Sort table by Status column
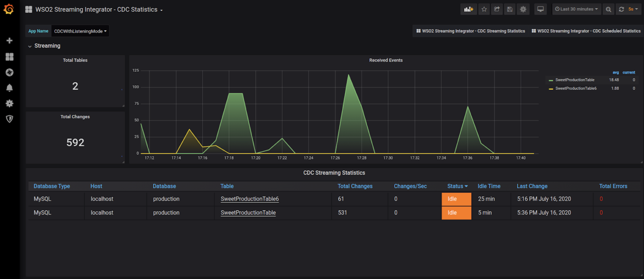644x279 pixels. [x=457, y=186]
